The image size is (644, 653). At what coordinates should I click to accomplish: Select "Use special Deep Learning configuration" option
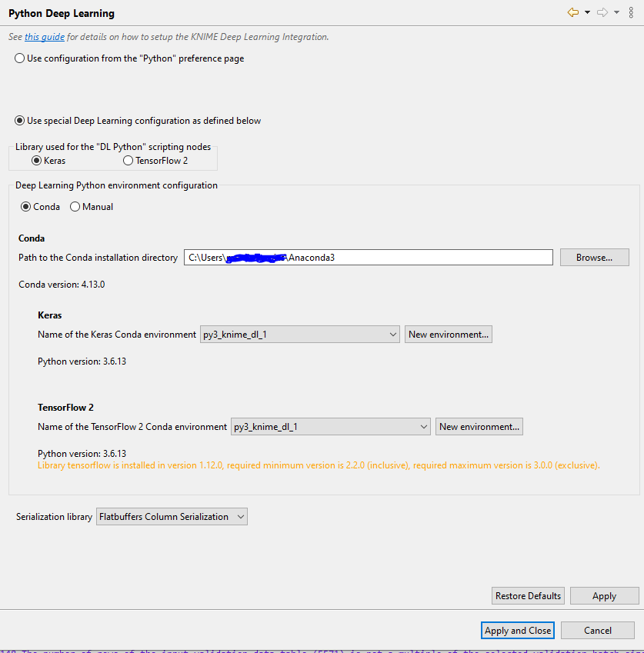coord(20,121)
